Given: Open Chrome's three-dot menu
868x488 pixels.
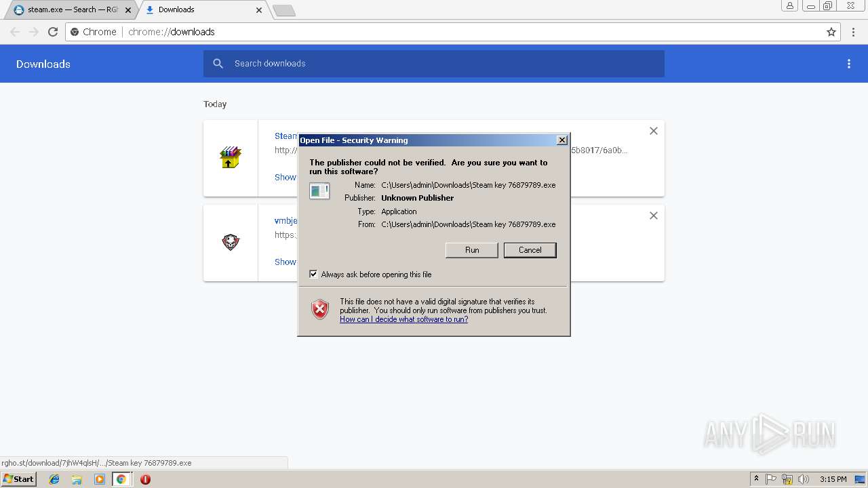Looking at the screenshot, I should 854,32.
